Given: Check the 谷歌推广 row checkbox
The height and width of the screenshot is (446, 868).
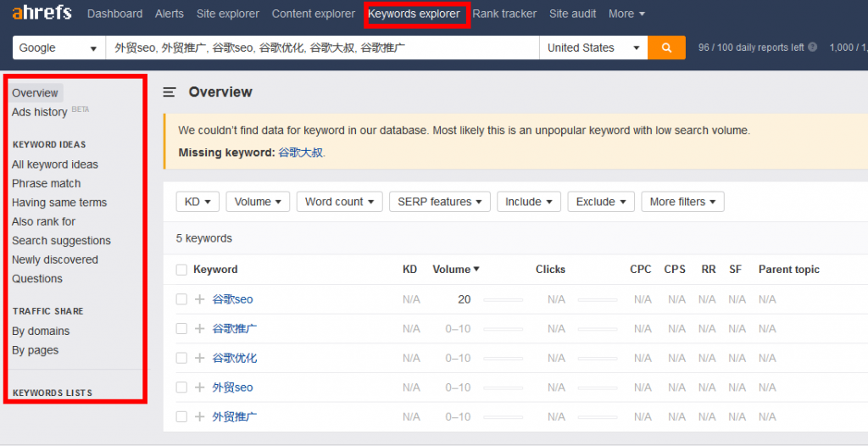Looking at the screenshot, I should [x=181, y=328].
